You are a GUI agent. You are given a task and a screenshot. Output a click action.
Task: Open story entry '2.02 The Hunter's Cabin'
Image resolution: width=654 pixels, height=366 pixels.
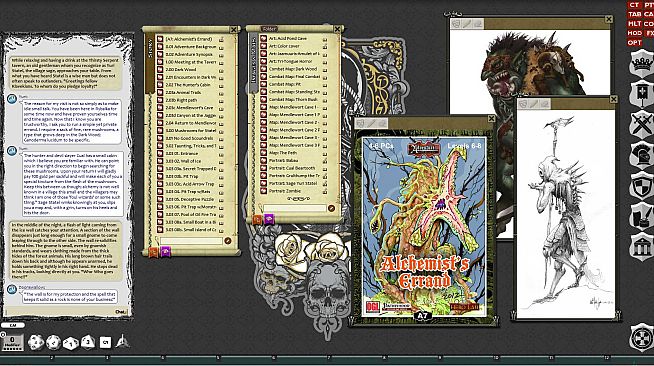189,85
